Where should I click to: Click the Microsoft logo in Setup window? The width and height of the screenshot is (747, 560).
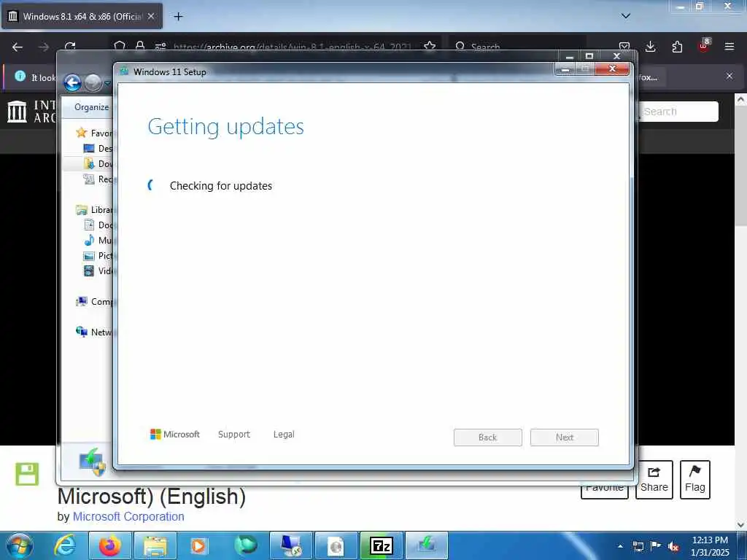click(175, 435)
